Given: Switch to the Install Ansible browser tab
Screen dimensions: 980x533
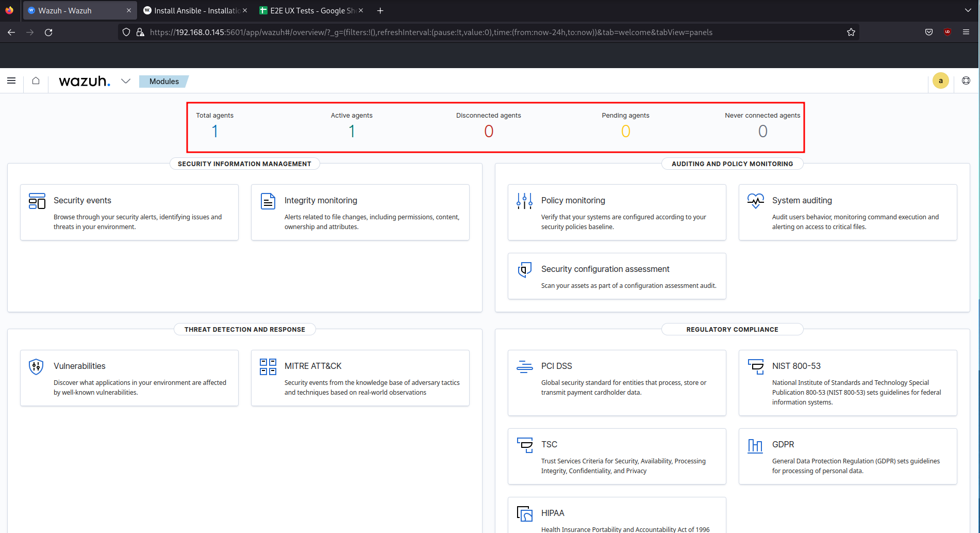Looking at the screenshot, I should point(195,10).
